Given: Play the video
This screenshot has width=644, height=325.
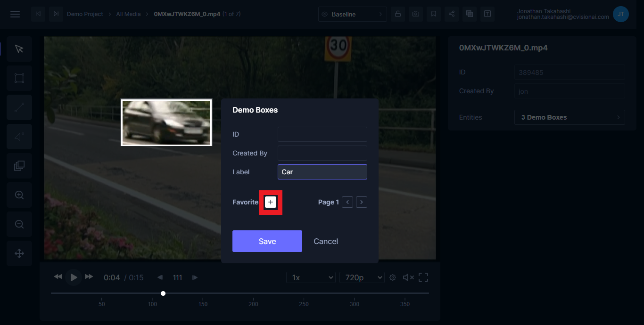Looking at the screenshot, I should pos(74,277).
